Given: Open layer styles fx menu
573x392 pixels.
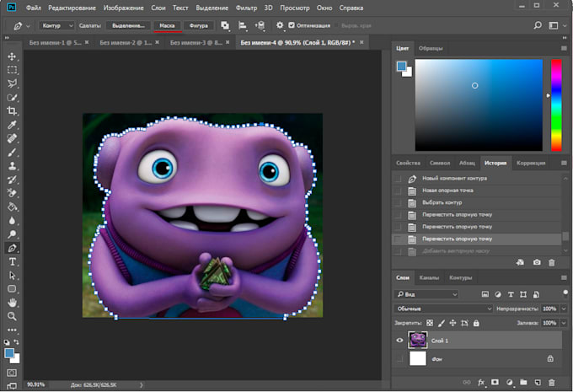Looking at the screenshot, I should point(481,383).
